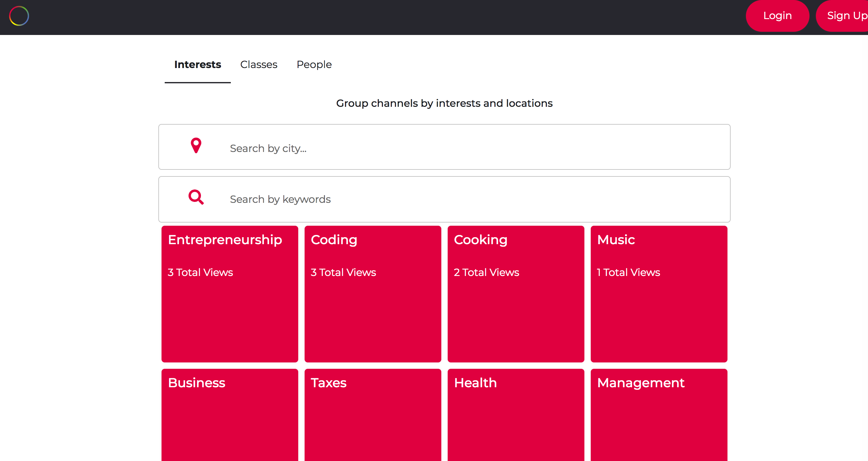The image size is (868, 461).
Task: Click the Login button
Action: tap(777, 16)
